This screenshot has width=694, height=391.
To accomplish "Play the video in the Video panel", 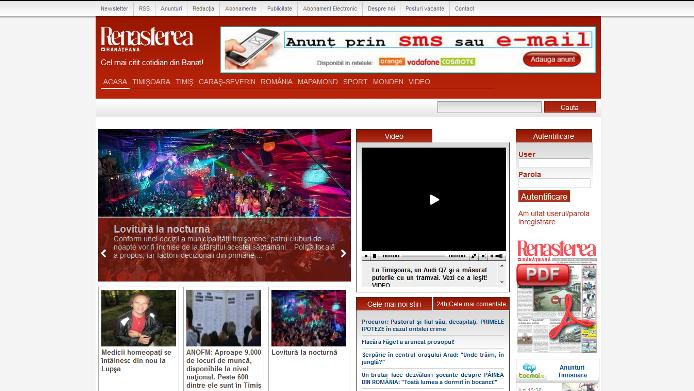I will point(434,200).
